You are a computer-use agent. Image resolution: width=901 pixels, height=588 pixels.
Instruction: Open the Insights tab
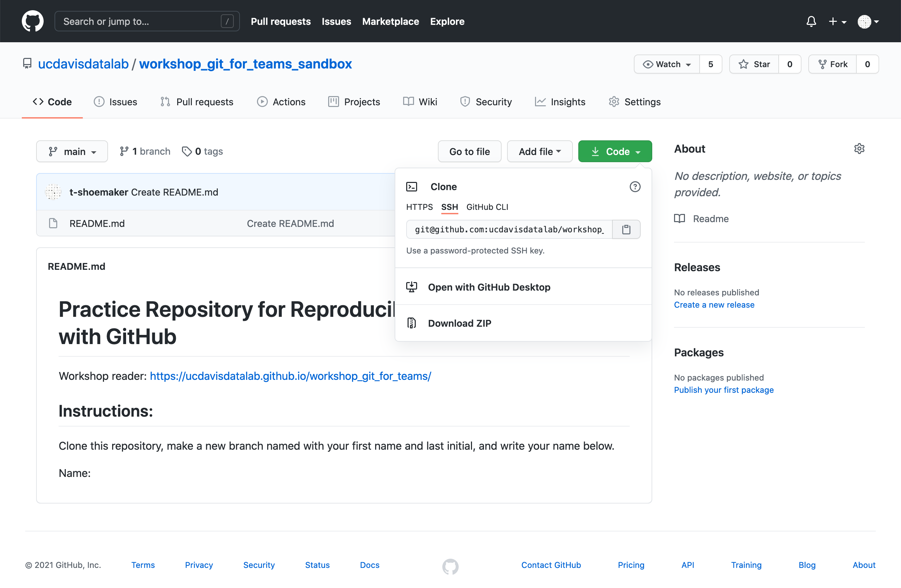click(560, 102)
